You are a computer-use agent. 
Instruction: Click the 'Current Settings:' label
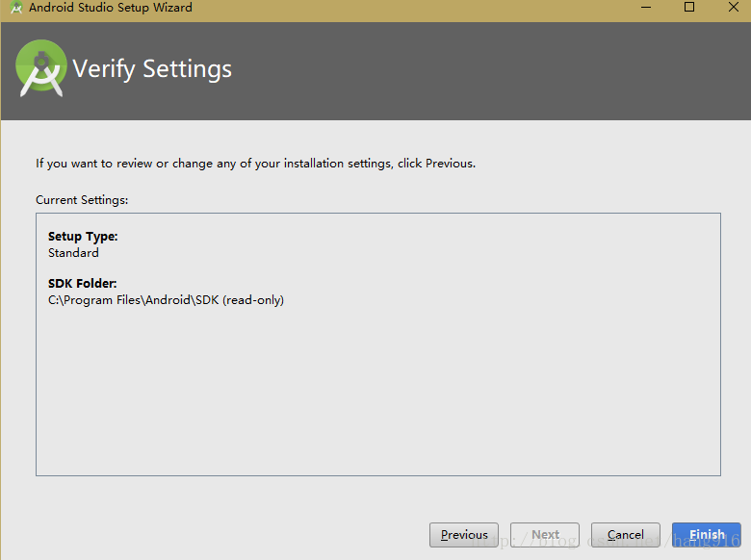tap(82, 200)
